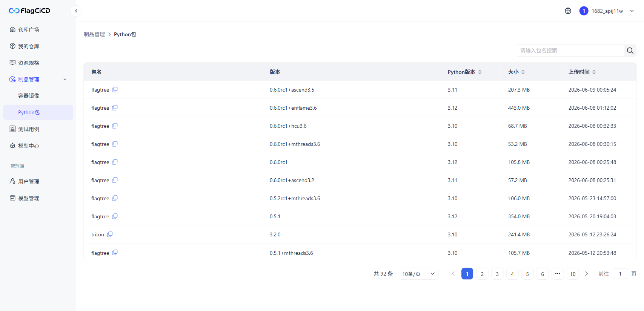The image size is (644, 311).
Task: Click the search magnifier button
Action: (x=630, y=51)
